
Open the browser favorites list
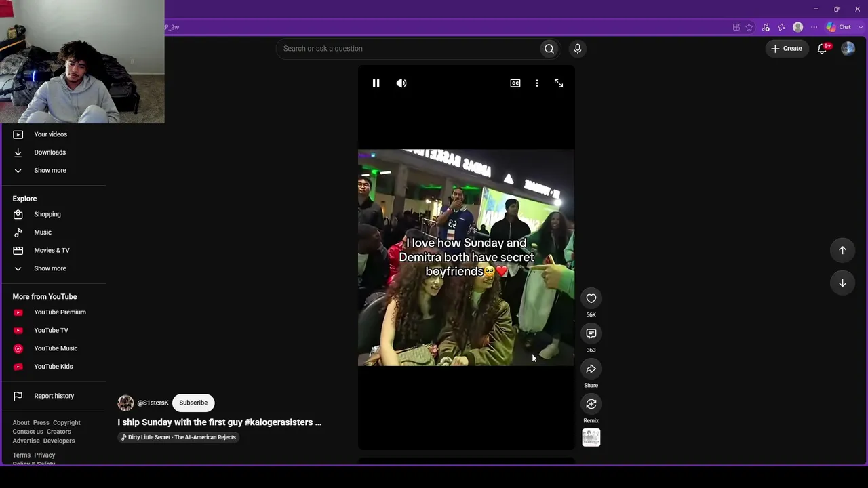coord(782,27)
